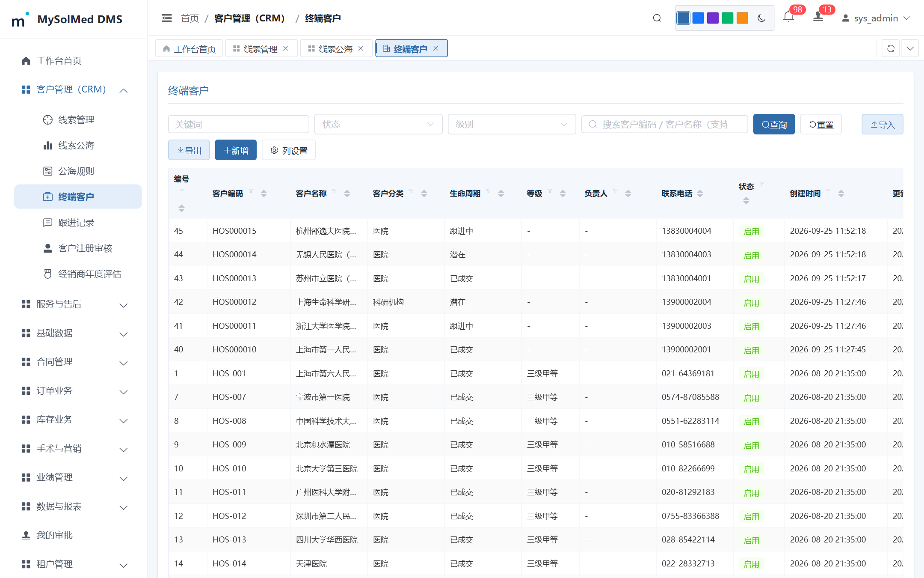Click 首页 breadcrumb link
This screenshot has width=924, height=578.
tap(190, 18)
